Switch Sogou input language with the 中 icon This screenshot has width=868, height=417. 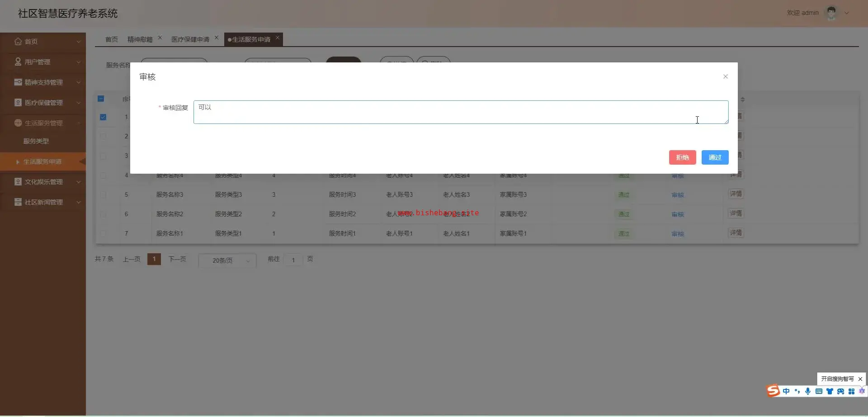tap(786, 391)
